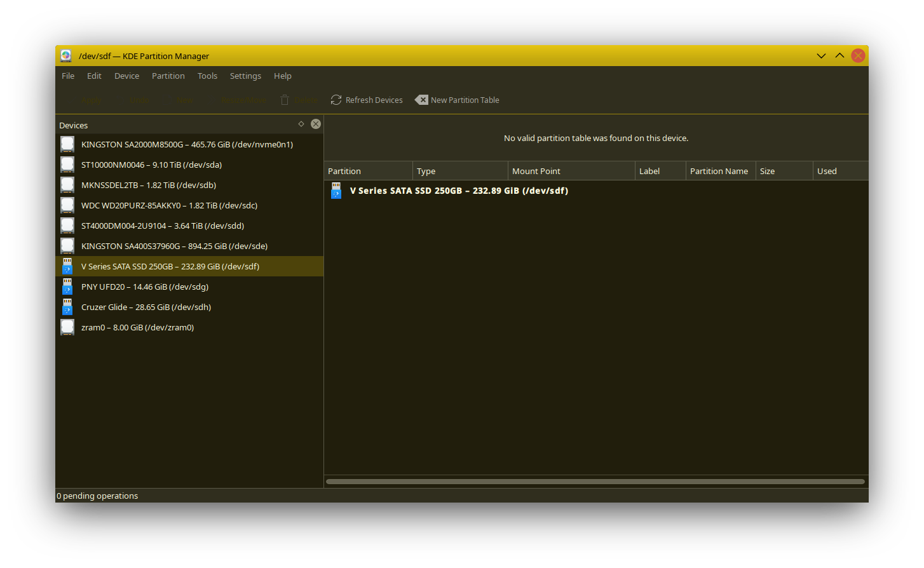Click the "Devices" panel title
The height and width of the screenshot is (568, 924).
pos(74,125)
